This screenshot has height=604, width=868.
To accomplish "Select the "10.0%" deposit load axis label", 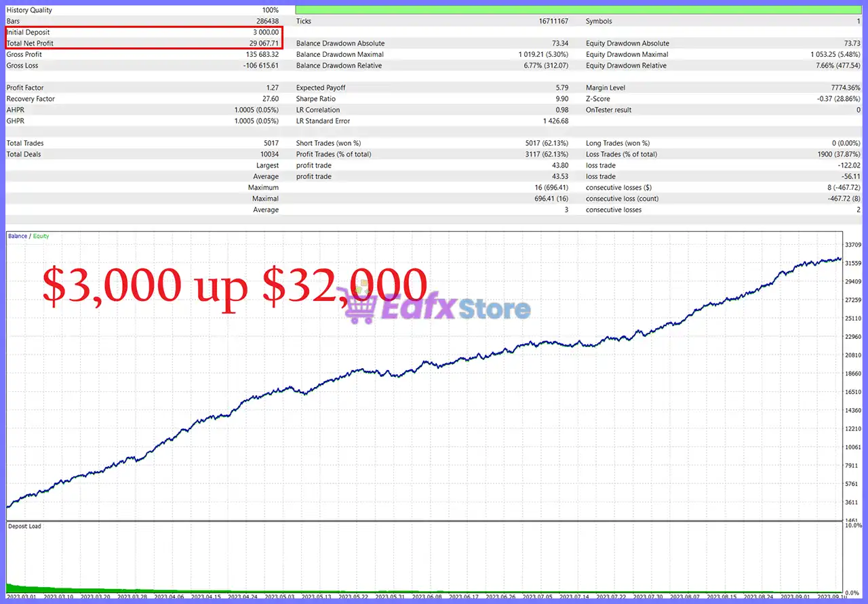I will tap(854, 525).
